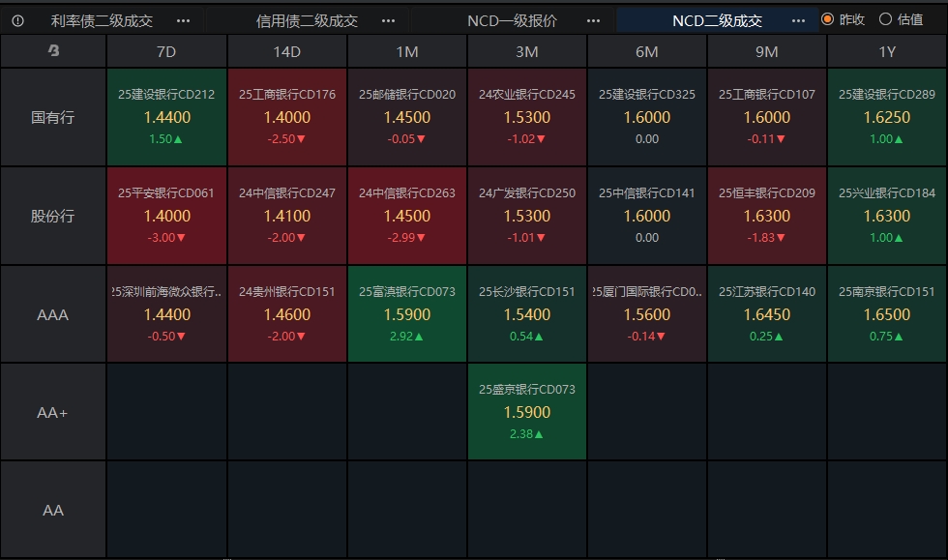Viewport: 948px width, 560px height.
Task: Open the 25盛京银行CD073 cell
Action: 526,412
